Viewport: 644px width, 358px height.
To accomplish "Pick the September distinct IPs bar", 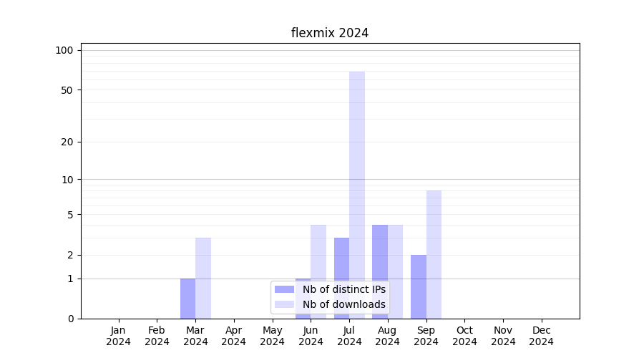I will [x=419, y=286].
